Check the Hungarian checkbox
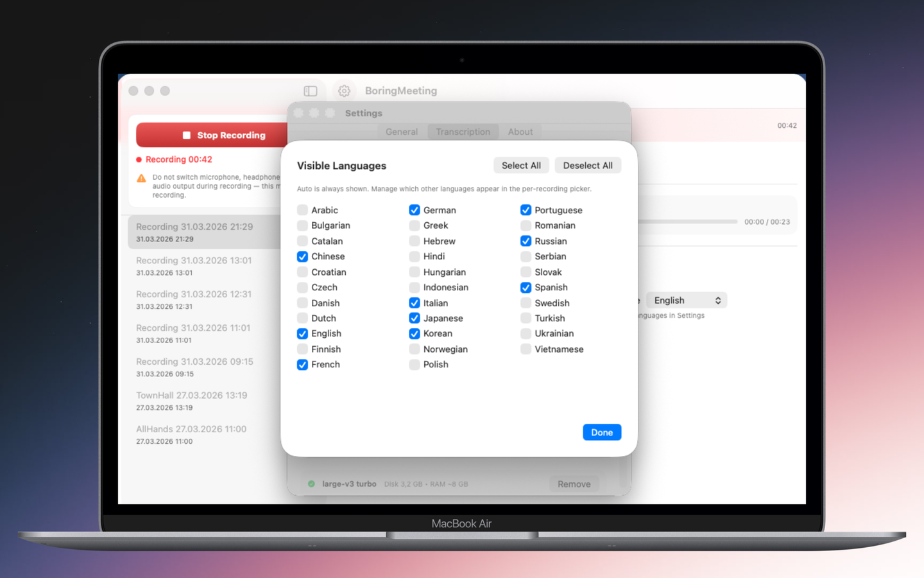 click(x=415, y=272)
